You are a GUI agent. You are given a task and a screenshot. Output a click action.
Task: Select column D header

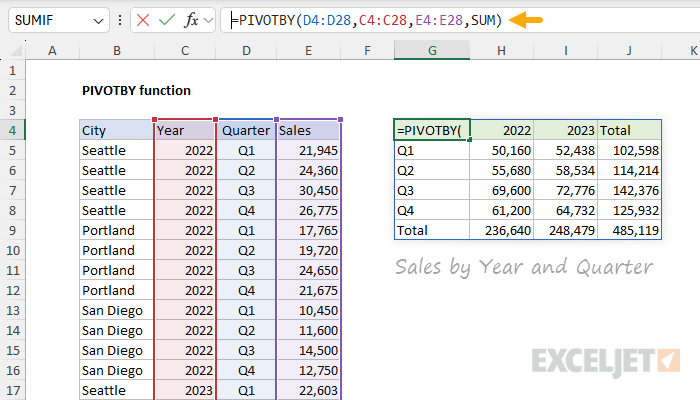246,50
